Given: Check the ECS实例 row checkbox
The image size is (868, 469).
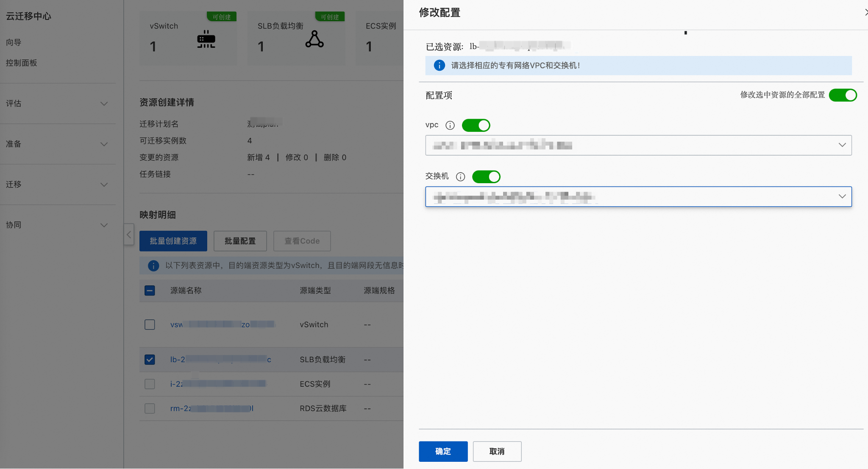Looking at the screenshot, I should tap(150, 384).
